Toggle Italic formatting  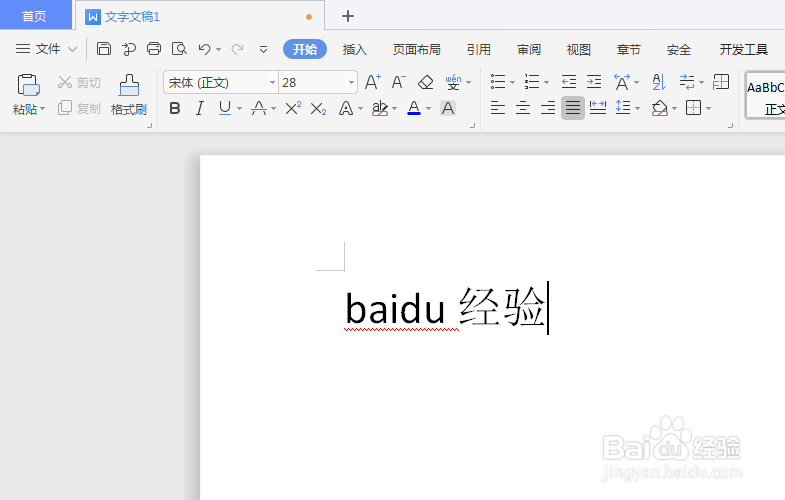200,108
